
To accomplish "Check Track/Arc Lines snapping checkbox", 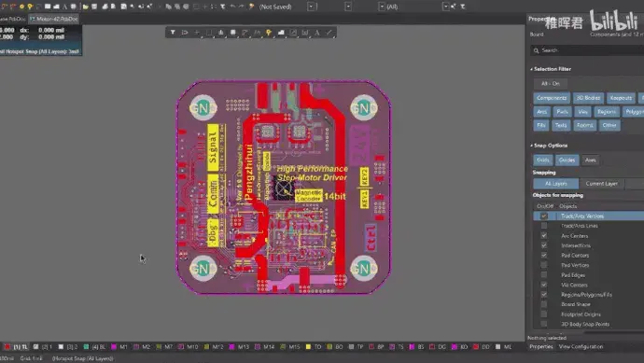I will [544, 226].
